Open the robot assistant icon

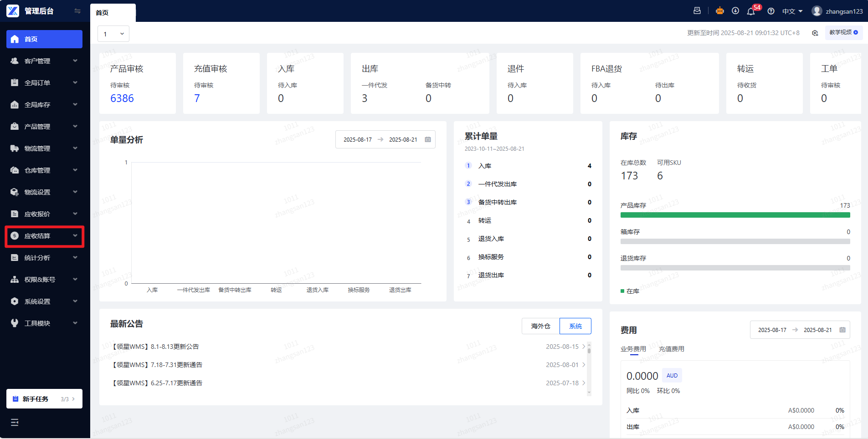[x=720, y=11]
